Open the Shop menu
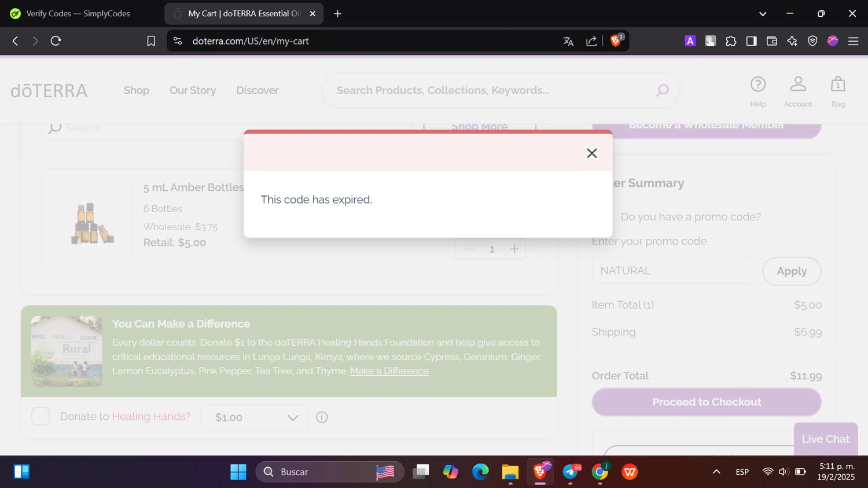The image size is (868, 488). 137,90
